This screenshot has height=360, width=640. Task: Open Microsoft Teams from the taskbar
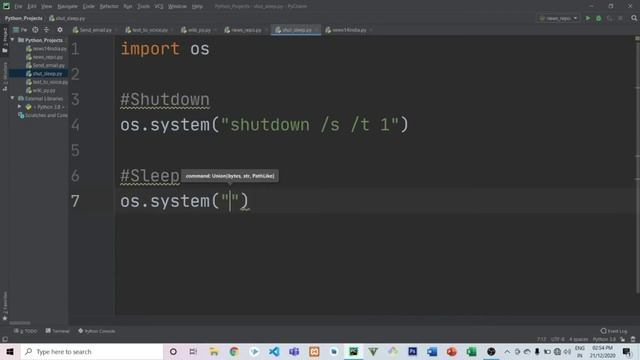(294, 351)
